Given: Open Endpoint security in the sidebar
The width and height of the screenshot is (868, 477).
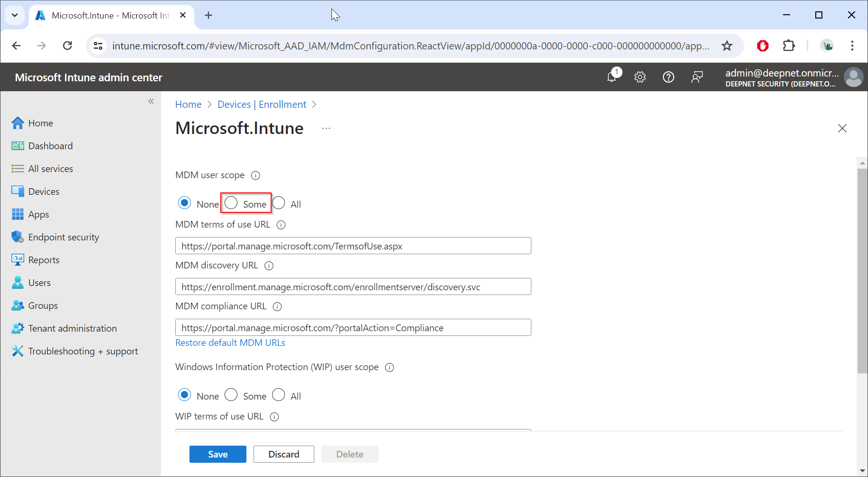Looking at the screenshot, I should coord(63,237).
